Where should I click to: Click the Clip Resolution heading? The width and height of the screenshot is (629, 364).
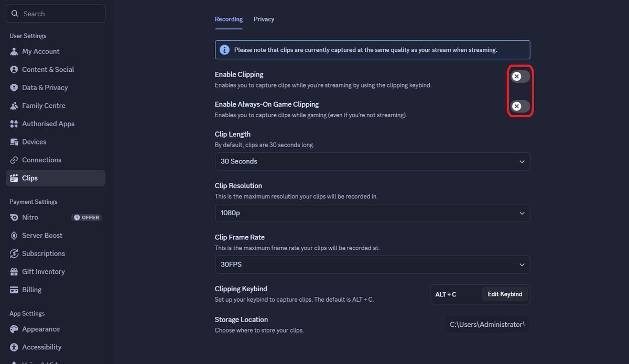pos(238,186)
